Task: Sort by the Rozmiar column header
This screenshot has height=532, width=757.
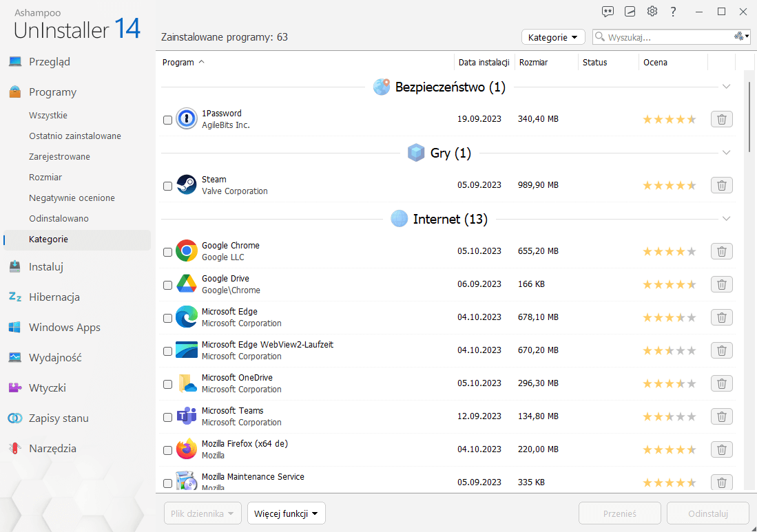Action: point(533,62)
